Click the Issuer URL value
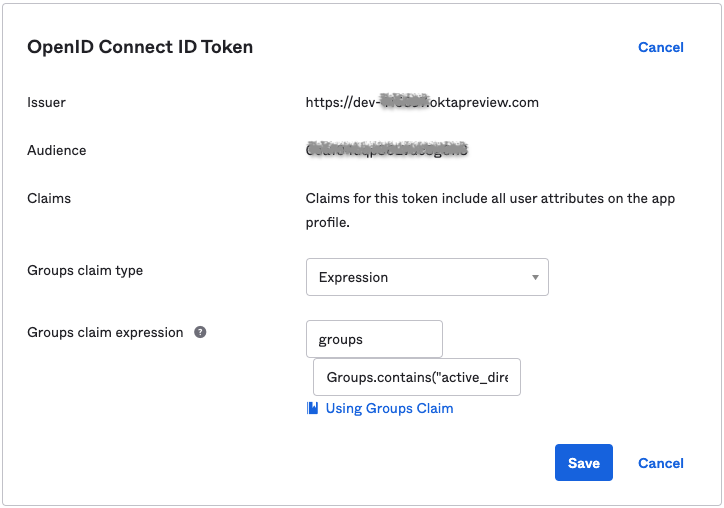The image size is (724, 508). (422, 102)
